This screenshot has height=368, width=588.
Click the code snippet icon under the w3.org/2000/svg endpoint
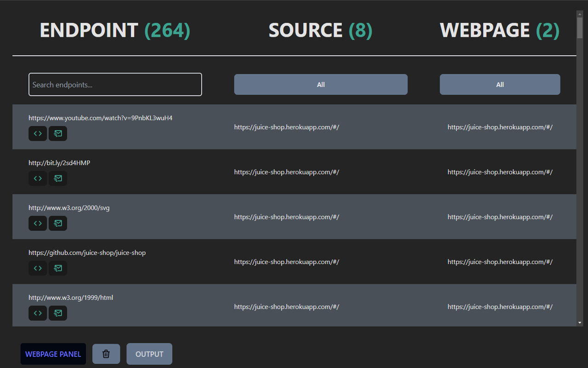click(37, 223)
